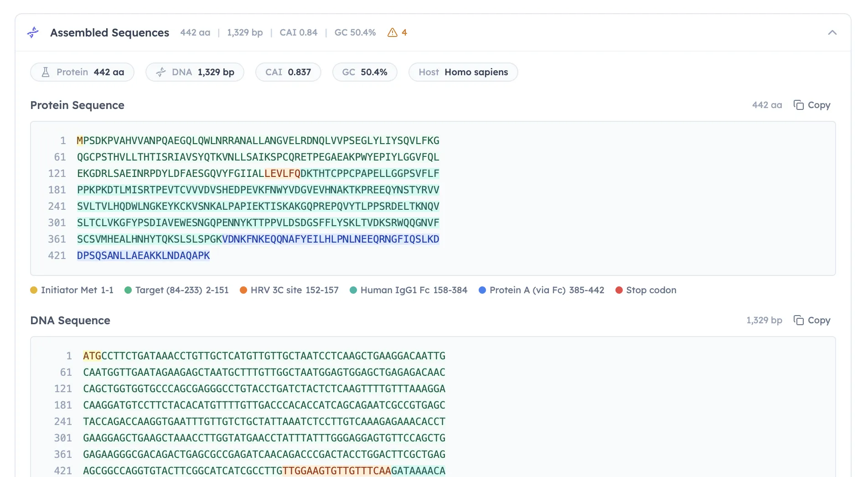The width and height of the screenshot is (868, 477).
Task: Select the DNA 1,329 bp chip
Action: point(195,72)
